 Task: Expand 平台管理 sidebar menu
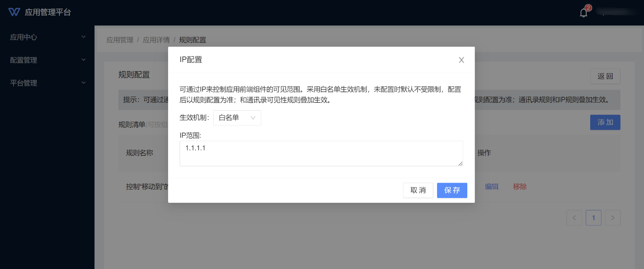pos(47,83)
